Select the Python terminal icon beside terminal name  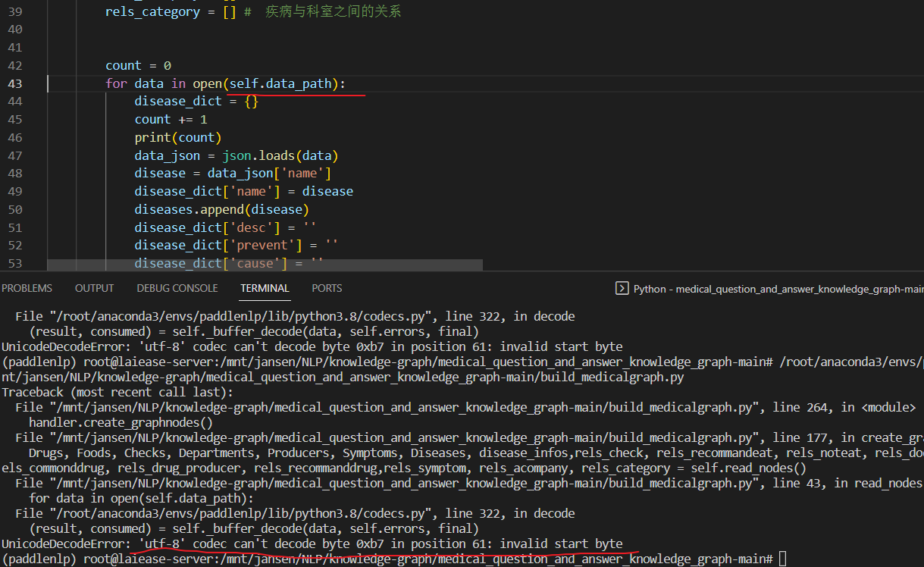pos(621,288)
